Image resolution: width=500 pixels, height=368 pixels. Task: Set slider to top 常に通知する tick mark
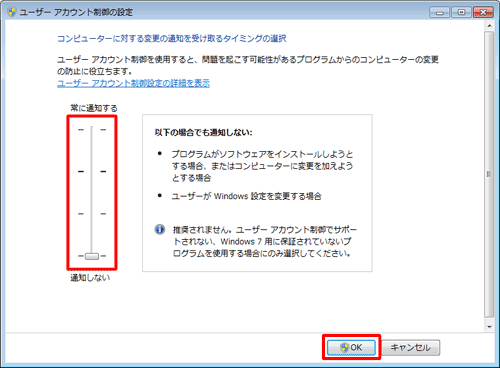[x=92, y=129]
